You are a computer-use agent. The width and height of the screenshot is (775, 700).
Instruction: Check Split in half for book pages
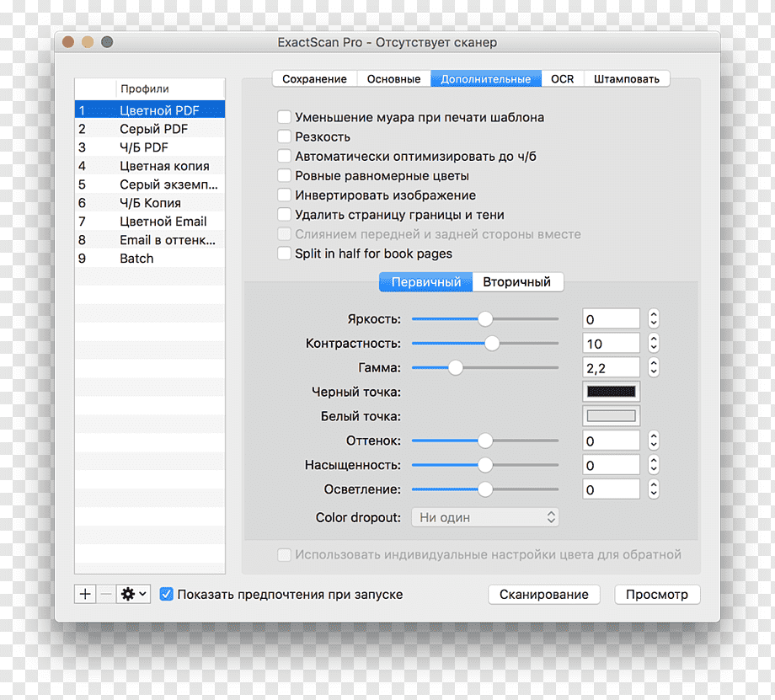pos(284,253)
